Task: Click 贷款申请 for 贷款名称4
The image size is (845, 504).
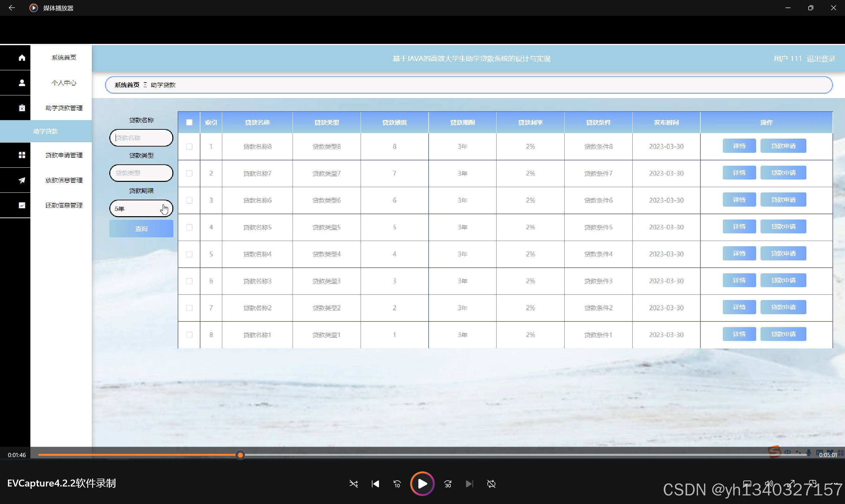Action: tap(783, 253)
